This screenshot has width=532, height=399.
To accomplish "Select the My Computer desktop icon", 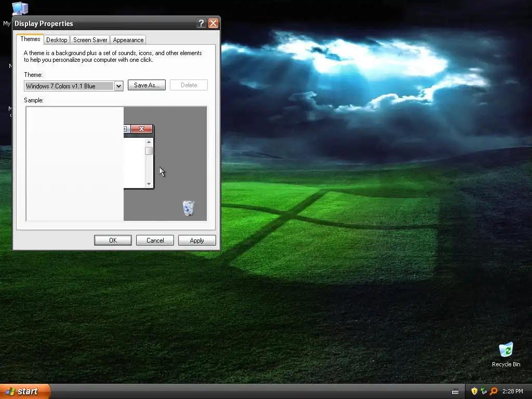I will (20, 8).
